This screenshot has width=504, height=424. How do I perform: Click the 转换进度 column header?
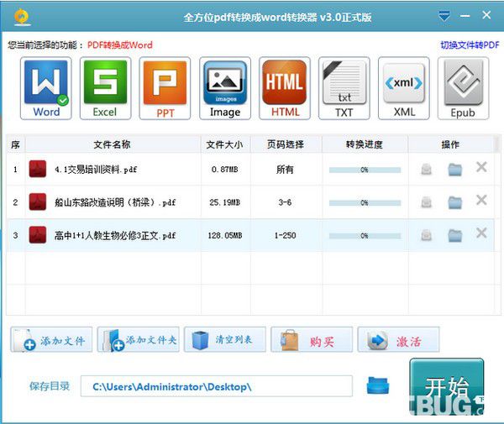point(365,144)
